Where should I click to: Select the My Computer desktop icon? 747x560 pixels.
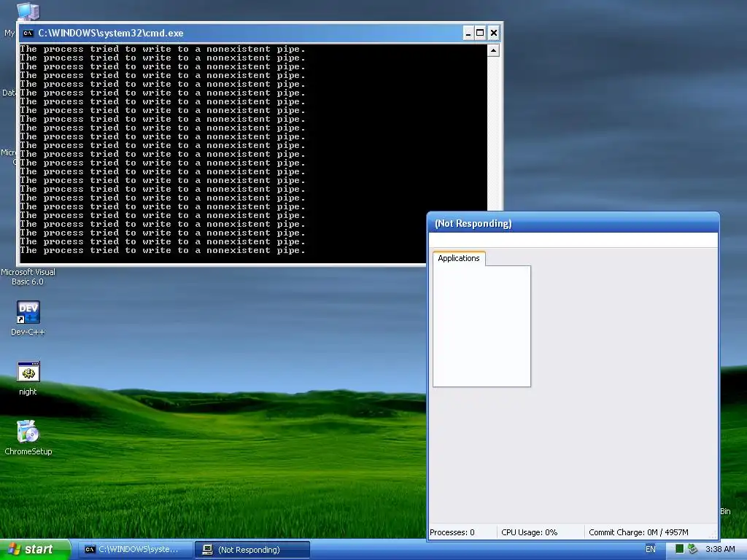coord(27,11)
